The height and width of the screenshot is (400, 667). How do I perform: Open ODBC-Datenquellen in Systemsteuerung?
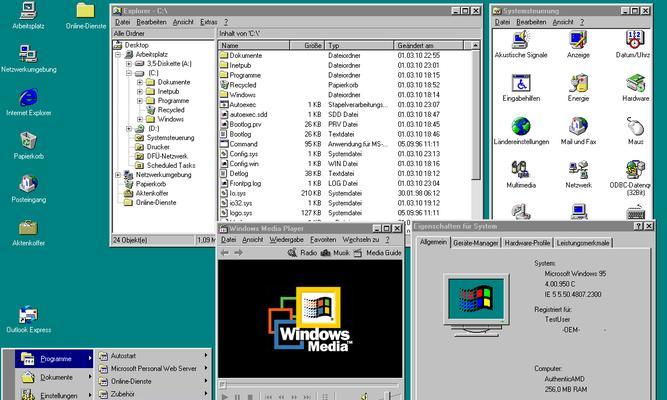point(632,178)
